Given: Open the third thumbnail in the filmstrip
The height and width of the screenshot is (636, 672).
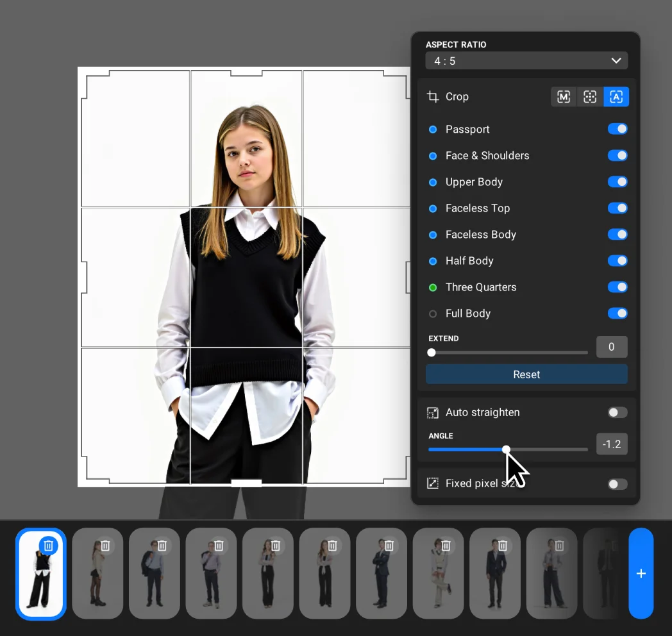Looking at the screenshot, I should click(154, 573).
